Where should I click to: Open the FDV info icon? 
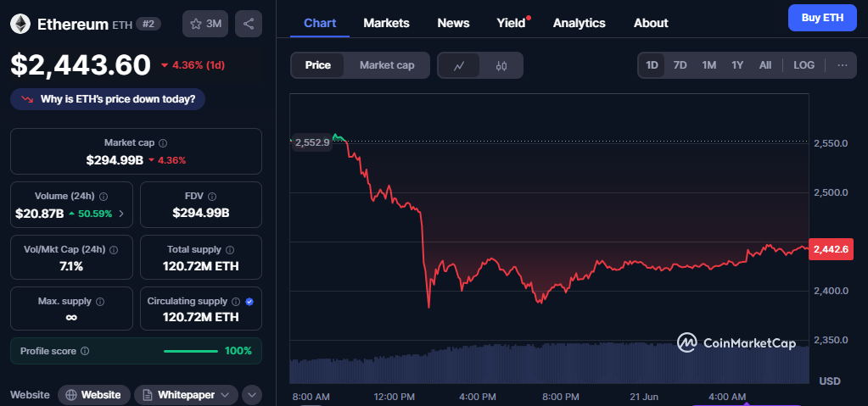click(212, 197)
